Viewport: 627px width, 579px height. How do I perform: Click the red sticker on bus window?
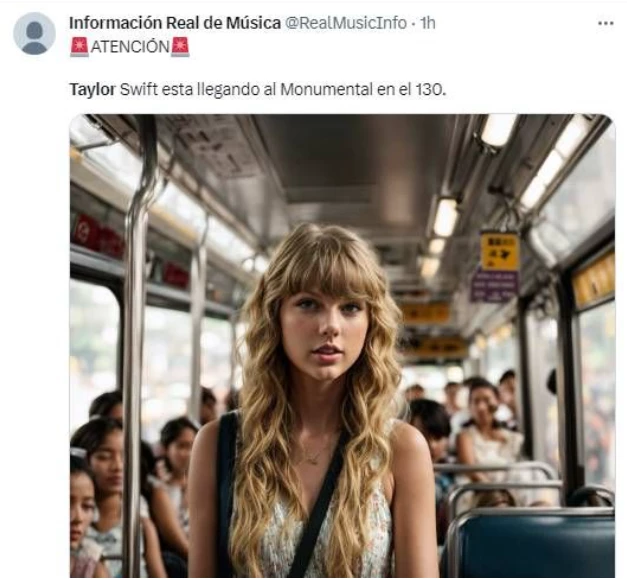pyautogui.click(x=86, y=232)
